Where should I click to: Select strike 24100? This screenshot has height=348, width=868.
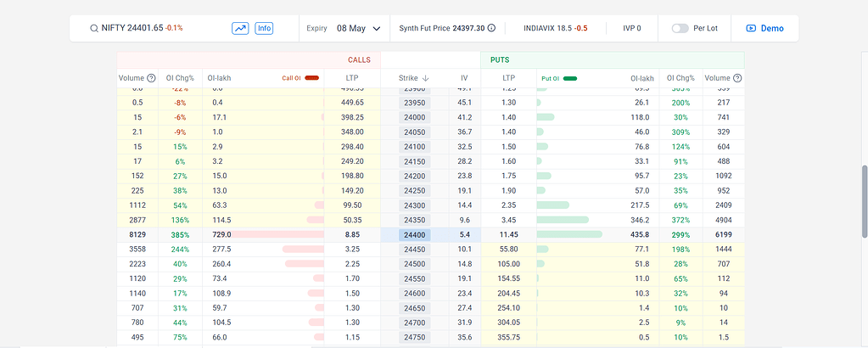click(x=415, y=147)
